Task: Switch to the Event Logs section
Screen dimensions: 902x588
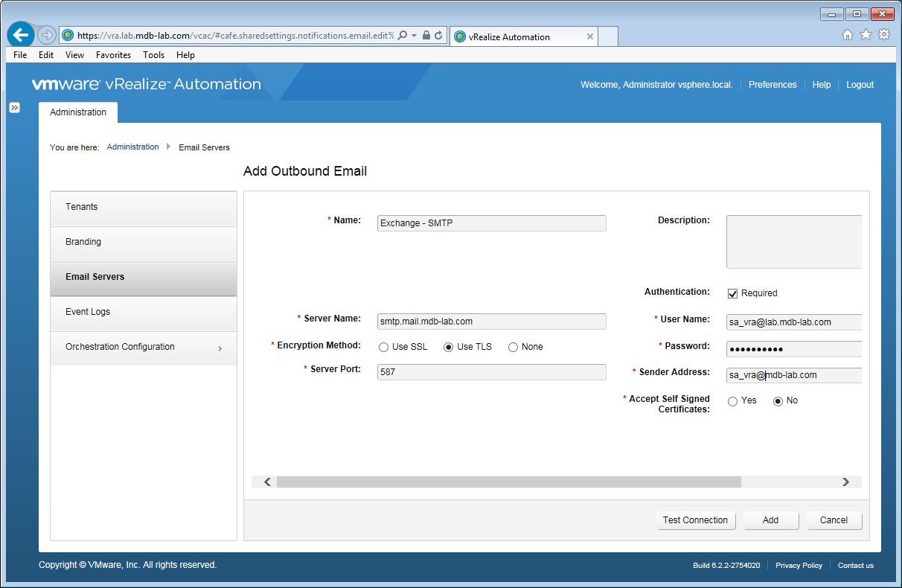Action: [143, 313]
